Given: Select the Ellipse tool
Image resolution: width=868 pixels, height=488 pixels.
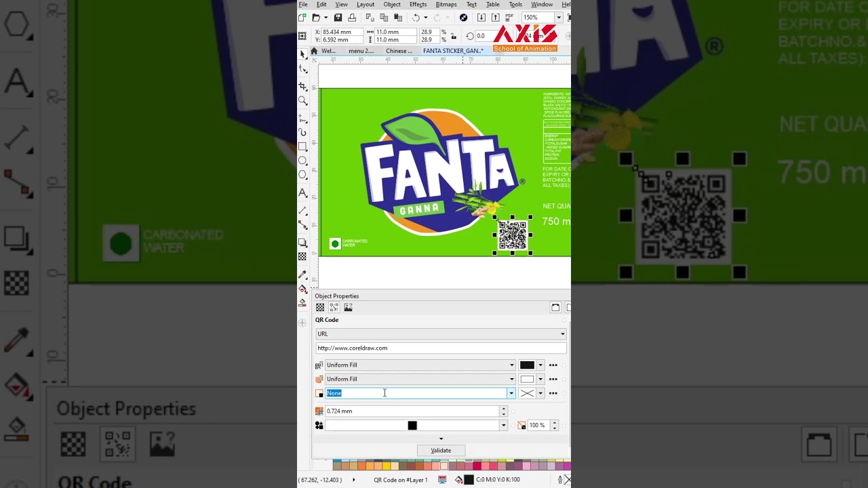Looking at the screenshot, I should point(302,161).
